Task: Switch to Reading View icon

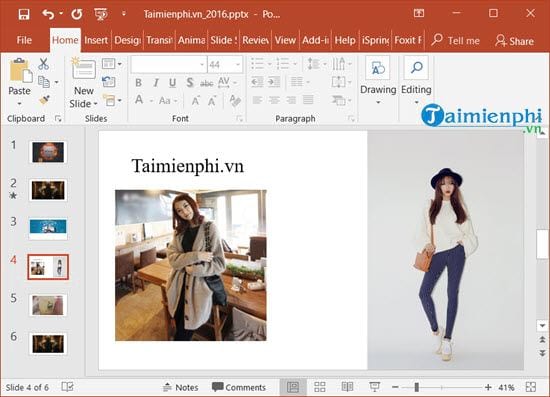Action: pyautogui.click(x=347, y=387)
